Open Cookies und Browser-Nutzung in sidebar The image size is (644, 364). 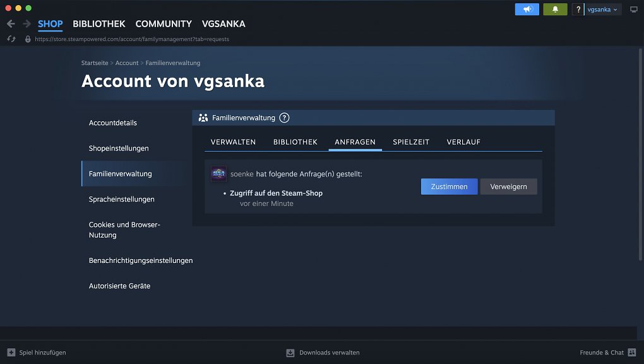coord(124,230)
